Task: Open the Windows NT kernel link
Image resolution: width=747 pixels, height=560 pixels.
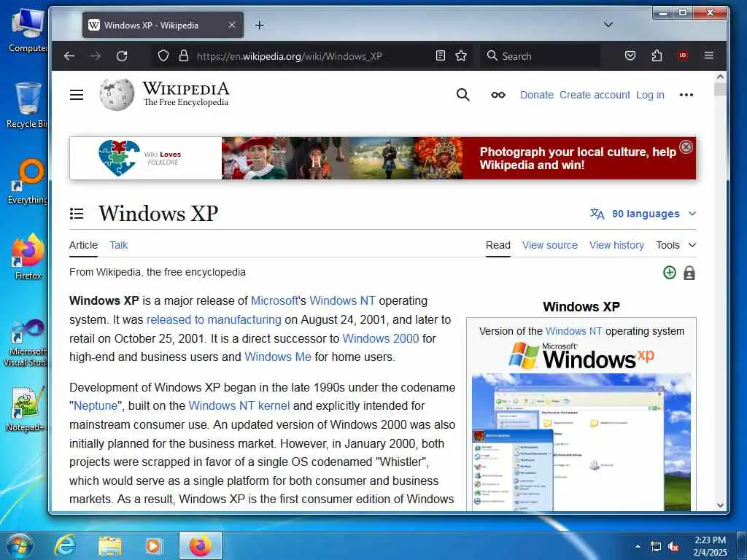Action: 239,405
